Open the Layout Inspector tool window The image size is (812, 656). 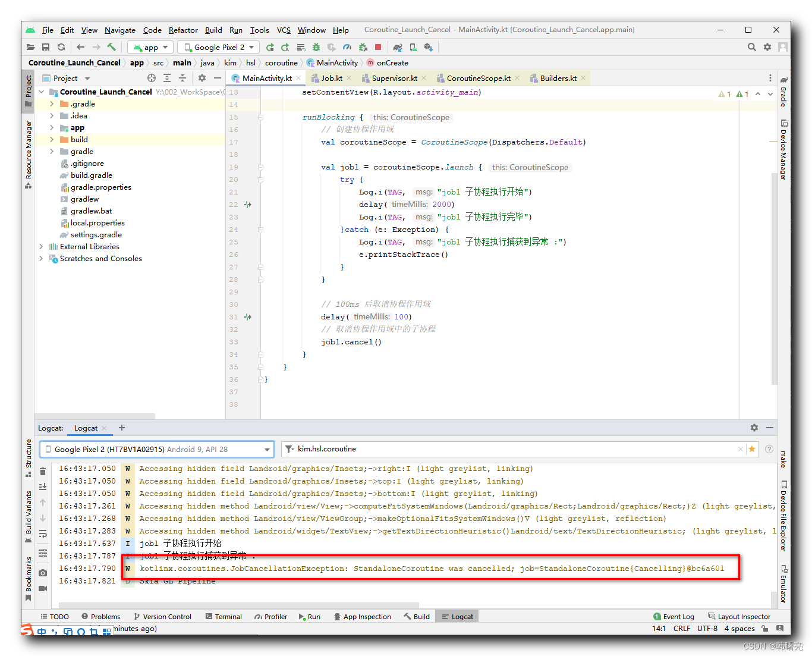click(x=739, y=617)
